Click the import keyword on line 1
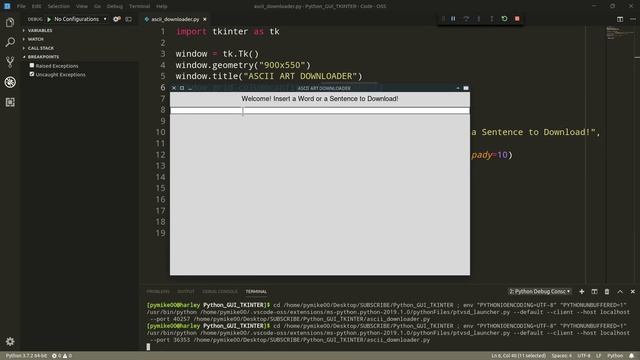 click(191, 31)
